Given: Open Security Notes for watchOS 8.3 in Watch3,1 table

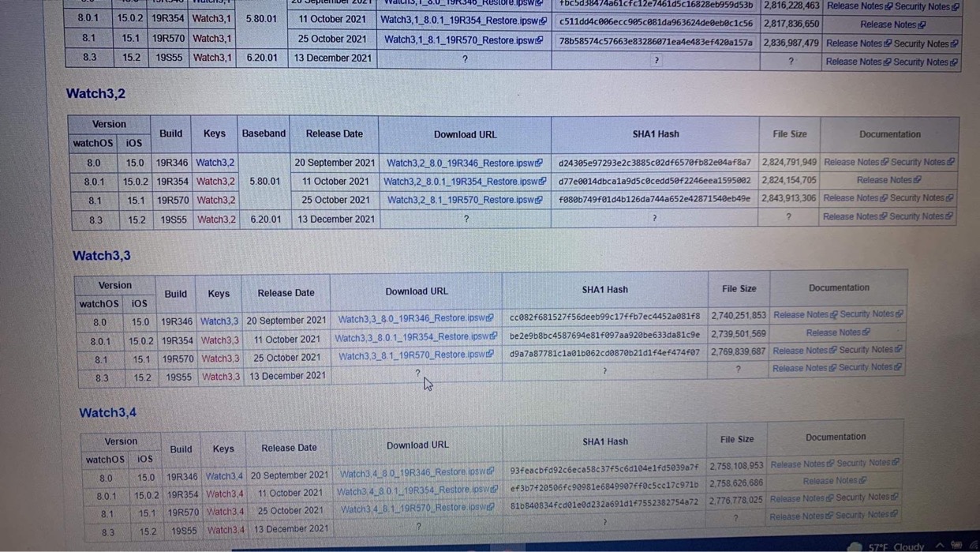Looking at the screenshot, I should pyautogui.click(x=926, y=62).
